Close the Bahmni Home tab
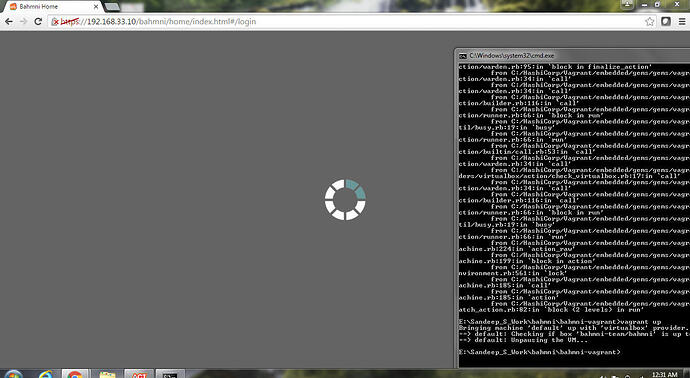The width and height of the screenshot is (690, 378). point(96,7)
